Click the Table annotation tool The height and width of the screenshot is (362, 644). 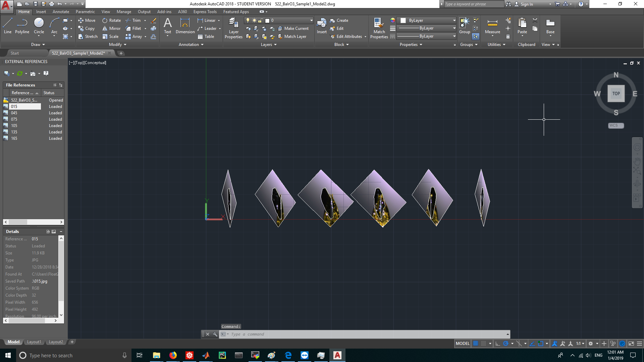point(206,37)
